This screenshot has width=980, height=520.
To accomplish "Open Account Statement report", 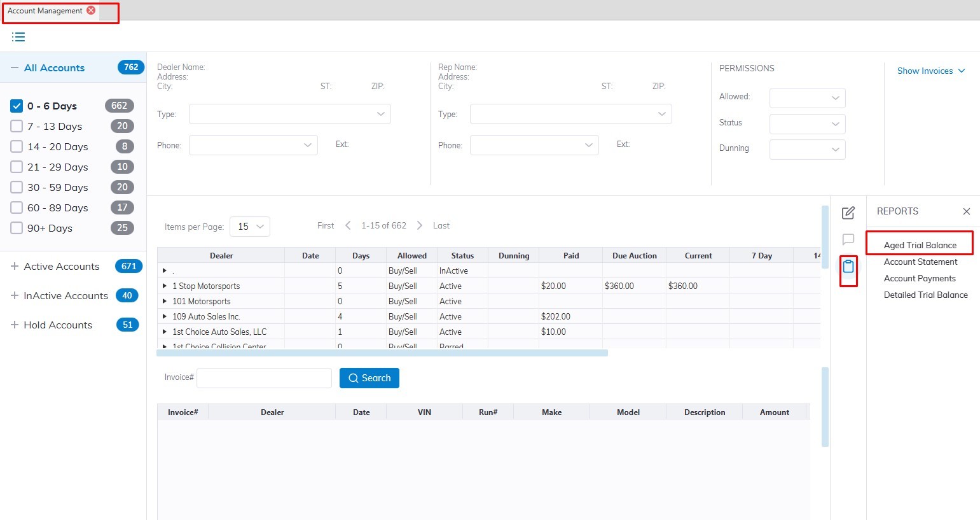I will pyautogui.click(x=920, y=262).
